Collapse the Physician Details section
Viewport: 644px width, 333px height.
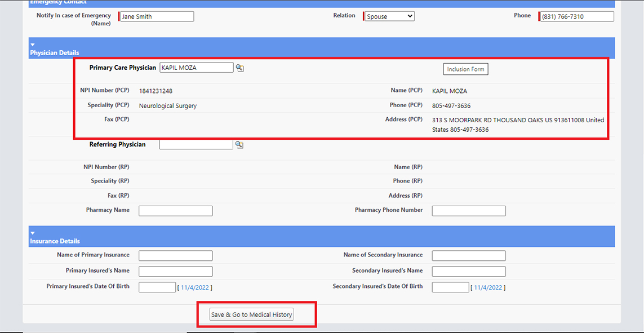33,45
